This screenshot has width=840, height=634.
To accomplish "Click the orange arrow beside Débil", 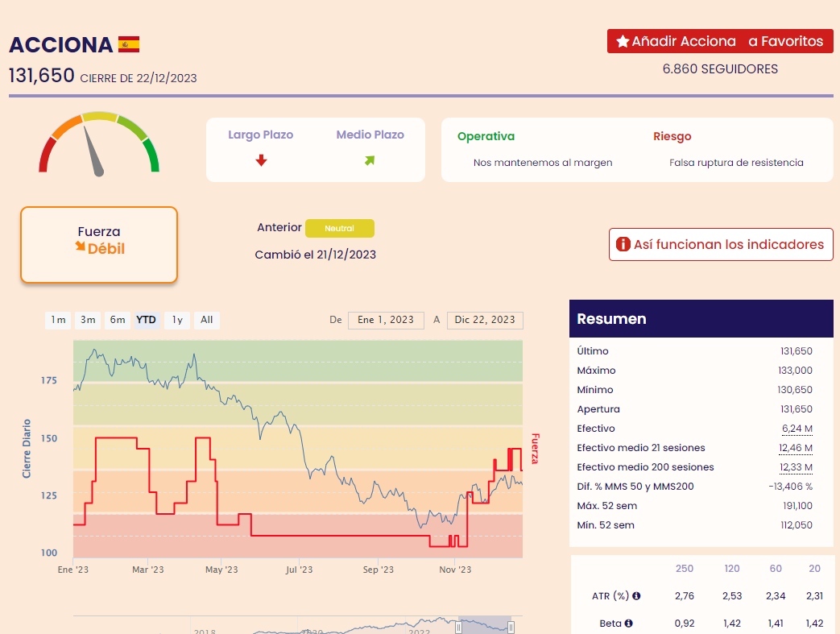I will coord(81,246).
